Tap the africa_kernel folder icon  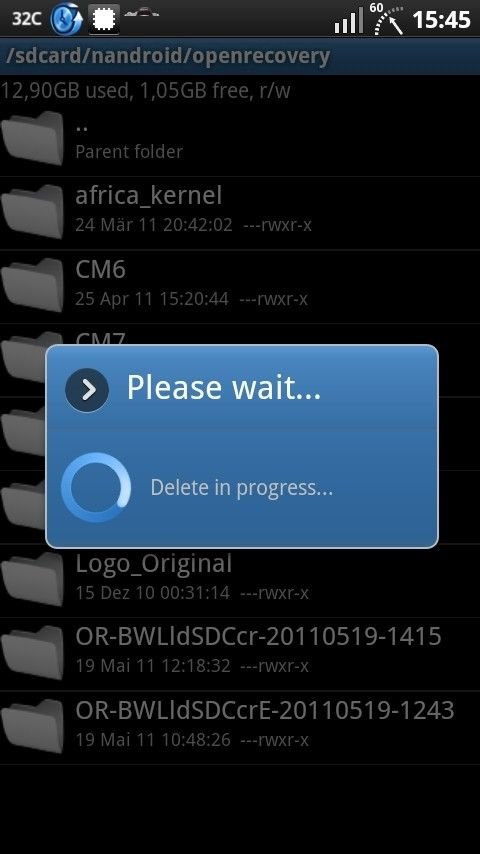click(33, 211)
